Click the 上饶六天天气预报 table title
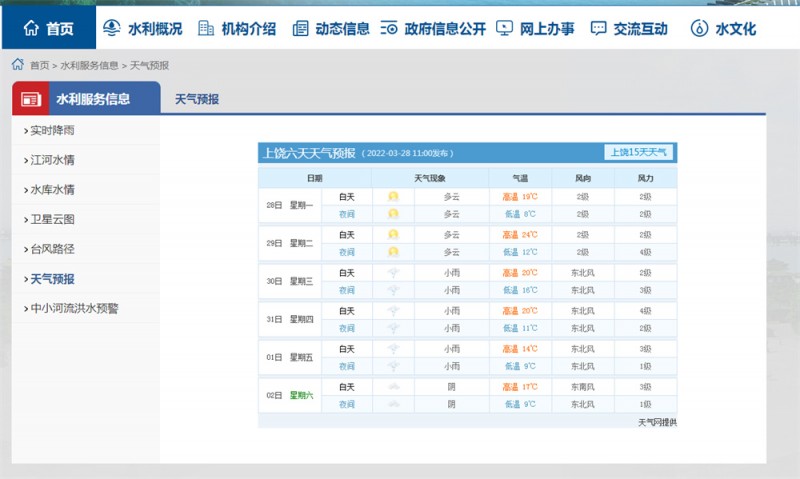Viewport: 800px width, 479px height. (309, 153)
